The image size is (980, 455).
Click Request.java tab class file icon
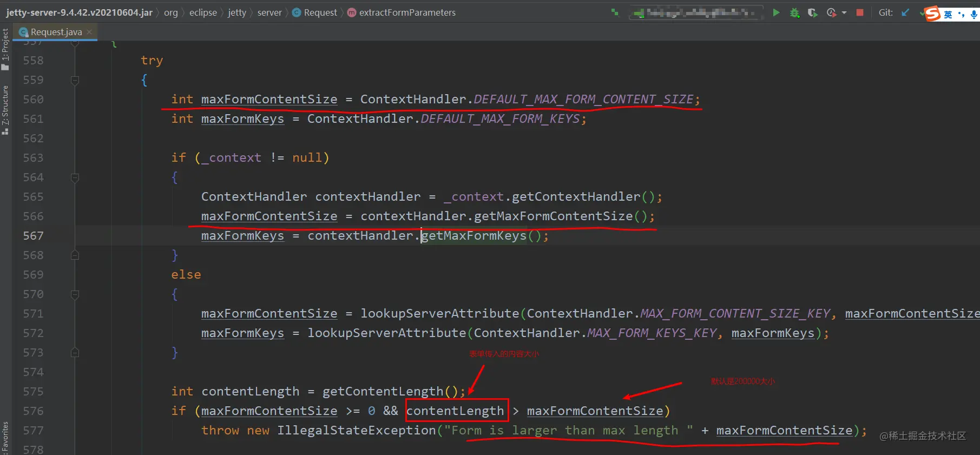[x=23, y=32]
